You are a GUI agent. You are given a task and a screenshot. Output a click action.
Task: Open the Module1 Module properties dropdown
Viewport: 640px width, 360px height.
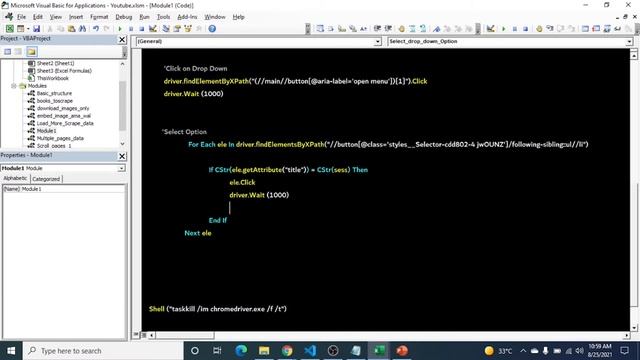tap(121, 168)
